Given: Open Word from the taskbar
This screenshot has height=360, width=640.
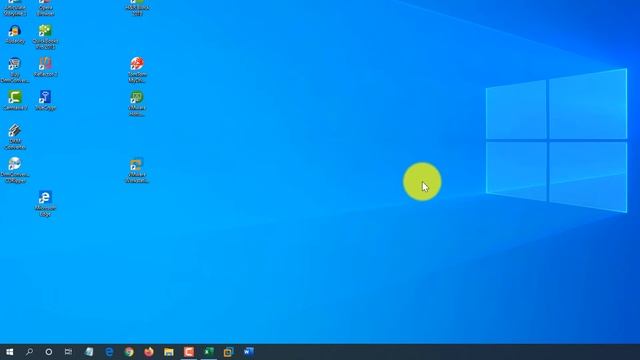Looking at the screenshot, I should click(249, 351).
